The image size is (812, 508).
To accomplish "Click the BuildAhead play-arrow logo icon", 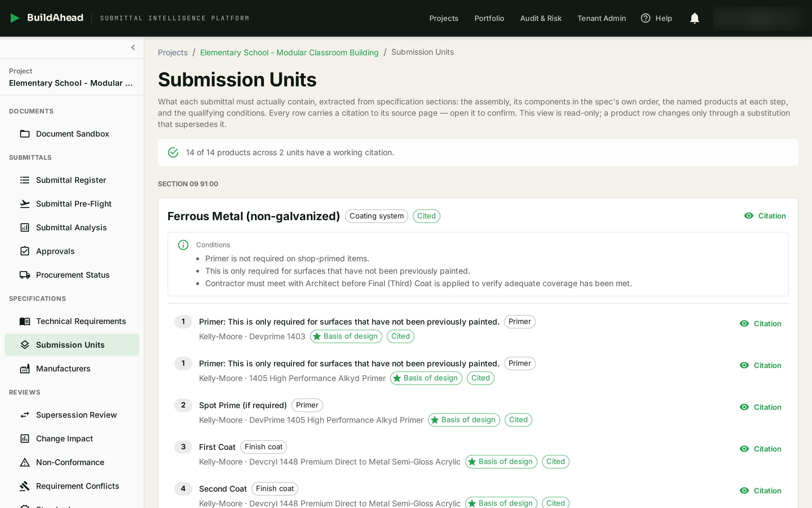I will [x=15, y=18].
